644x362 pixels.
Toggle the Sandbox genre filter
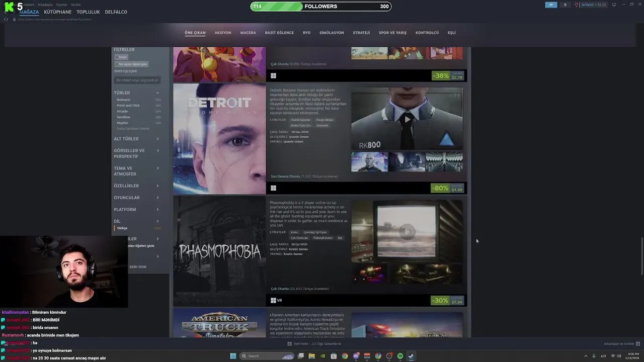(138, 117)
